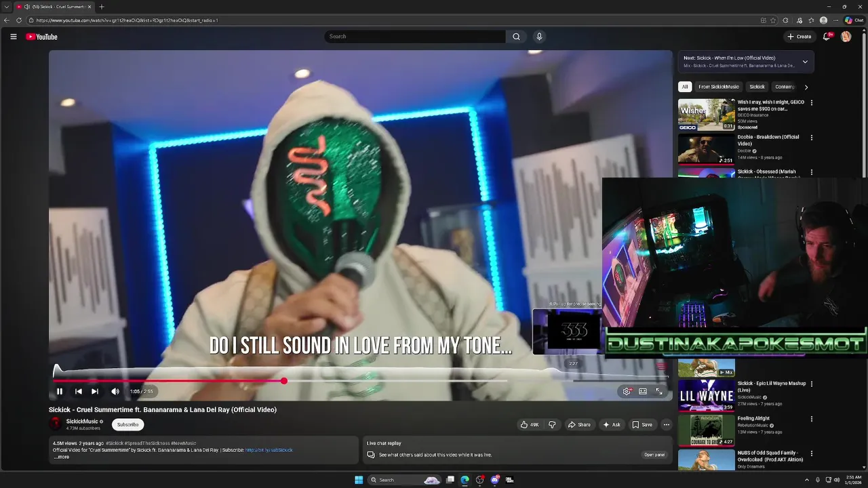
Task: Open the SickickMusic channel name link
Action: tap(82, 422)
